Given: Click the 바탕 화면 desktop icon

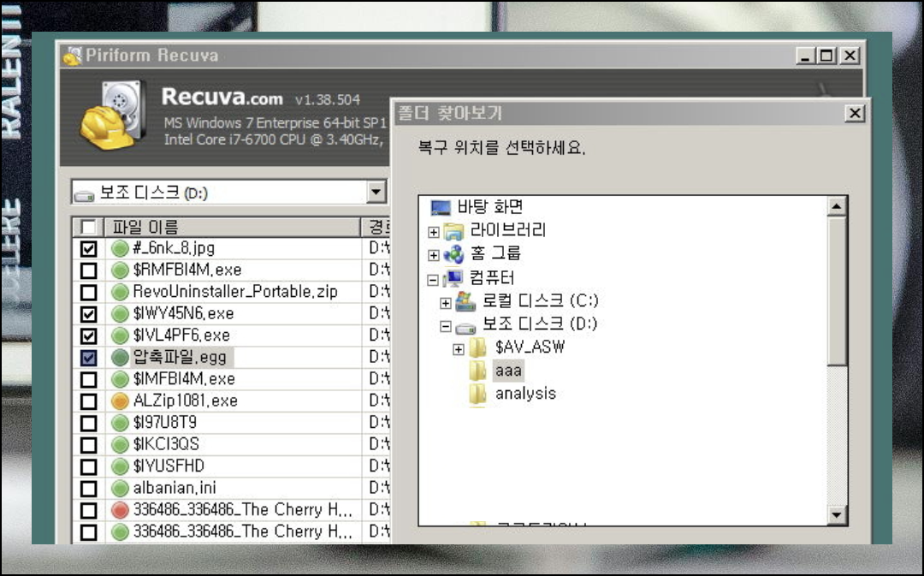Looking at the screenshot, I should click(x=441, y=207).
